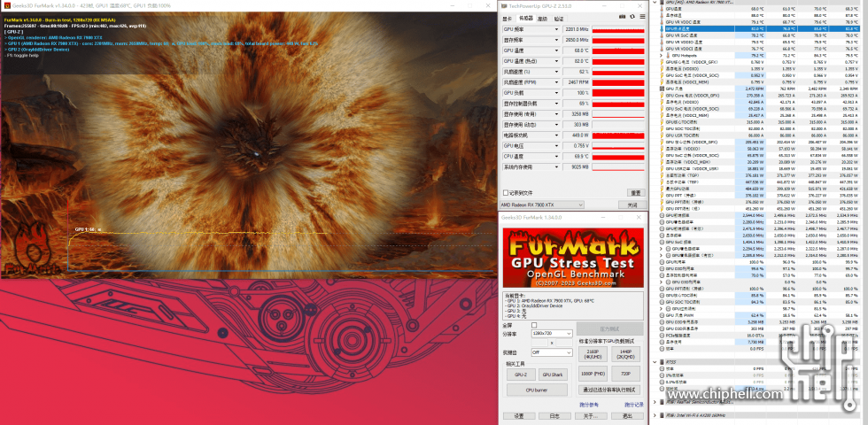Click voltage icon of VDDCR_GFX voltage row
This screenshot has width=868, height=425.
[663, 62]
